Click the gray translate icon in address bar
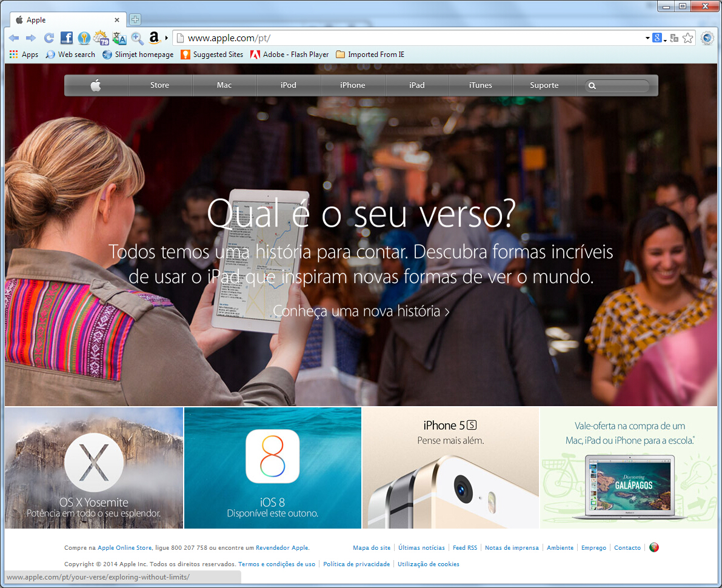This screenshot has height=588, width=722. pos(675,38)
